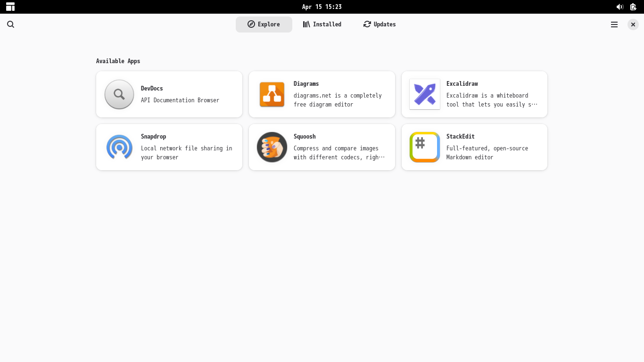Screen dimensions: 644x362
Task: Click the Squoosh hand icon
Action: (x=272, y=147)
